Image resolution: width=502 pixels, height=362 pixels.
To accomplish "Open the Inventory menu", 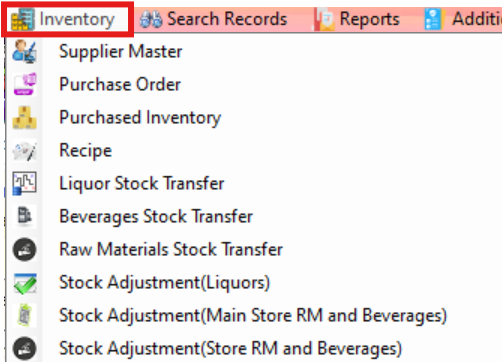I will click(x=68, y=19).
